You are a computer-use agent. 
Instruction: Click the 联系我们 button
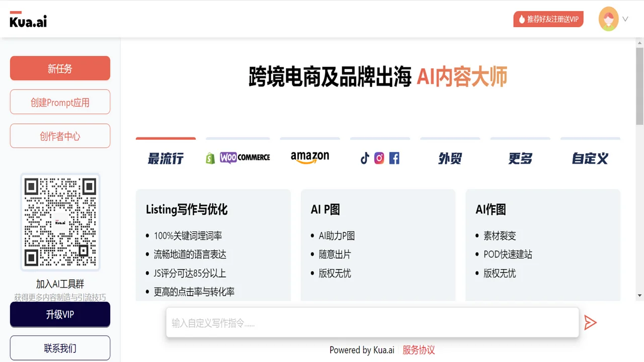pyautogui.click(x=60, y=347)
